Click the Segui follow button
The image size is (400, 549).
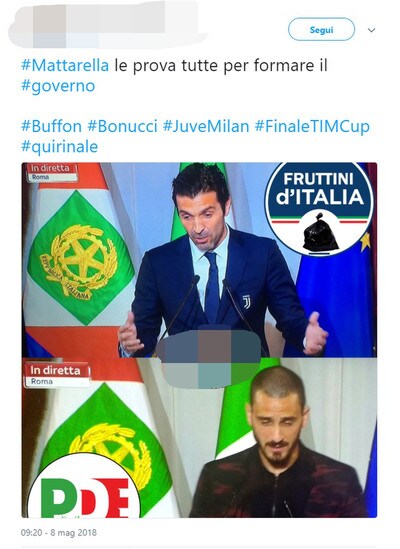click(x=321, y=30)
